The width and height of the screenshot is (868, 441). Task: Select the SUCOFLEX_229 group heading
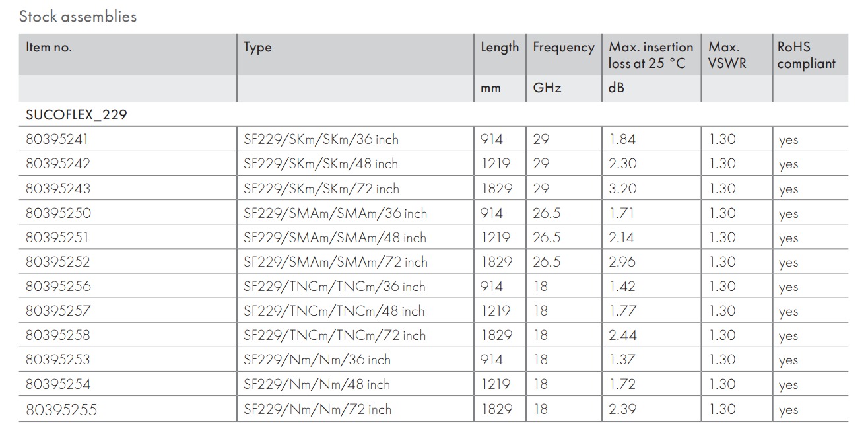77,114
